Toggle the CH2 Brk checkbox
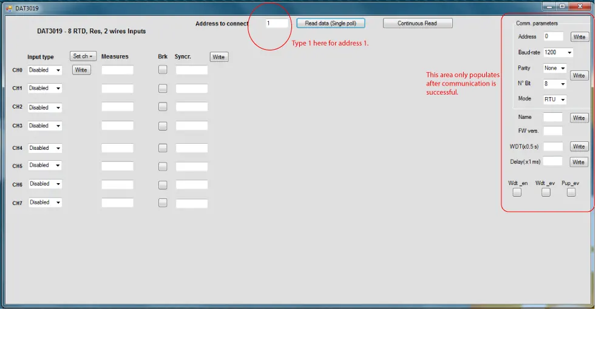This screenshot has height=364, width=607. [163, 107]
